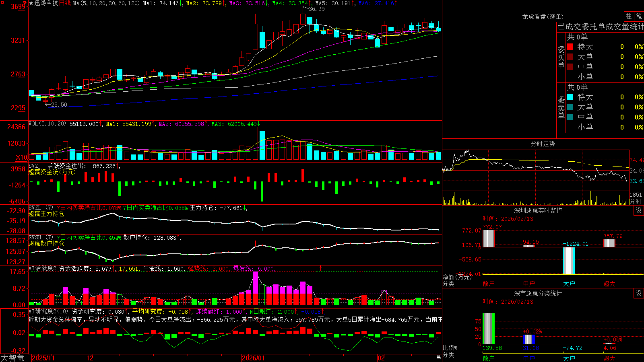
Task: Toggle the star favorite icon before 迅游科技
Action: pyautogui.click(x=31, y=3)
